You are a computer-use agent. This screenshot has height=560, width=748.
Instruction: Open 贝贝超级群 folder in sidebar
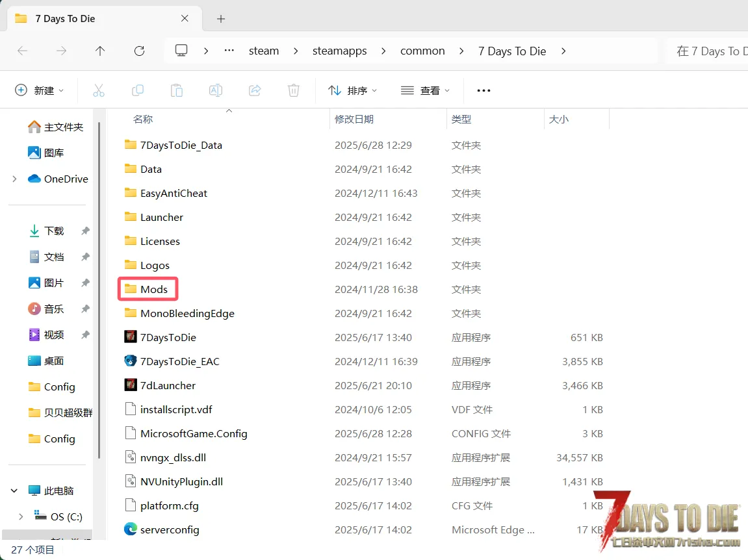pos(60,413)
